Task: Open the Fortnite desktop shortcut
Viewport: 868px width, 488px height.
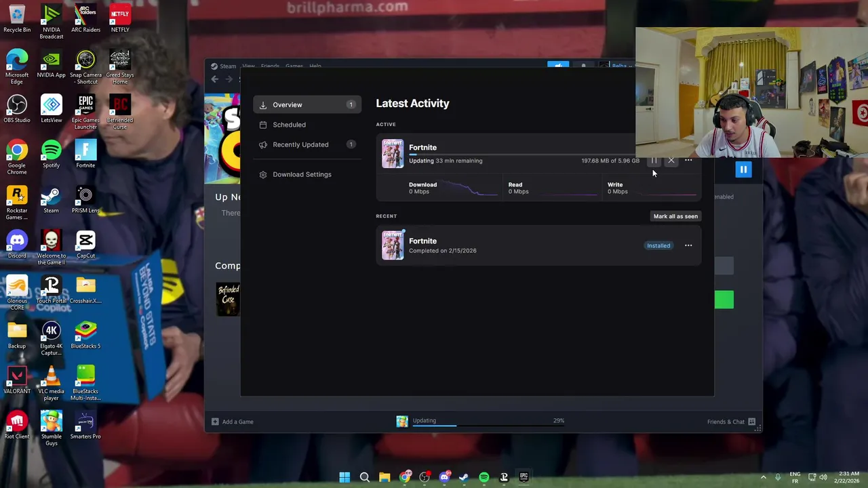Action: pyautogui.click(x=85, y=154)
